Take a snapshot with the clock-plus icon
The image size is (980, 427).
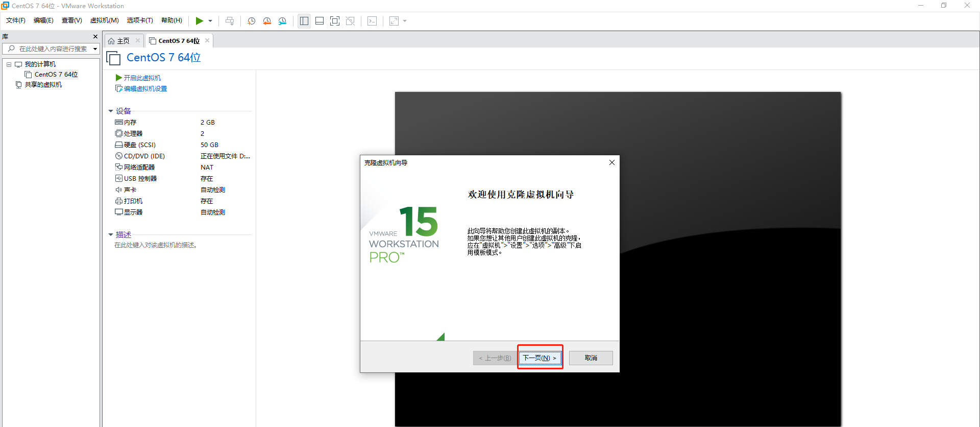pyautogui.click(x=252, y=21)
